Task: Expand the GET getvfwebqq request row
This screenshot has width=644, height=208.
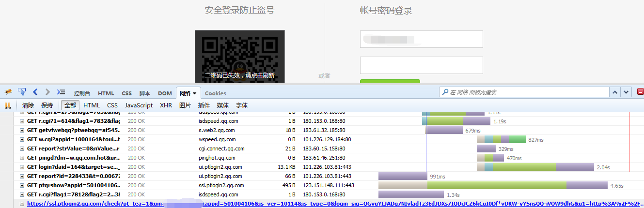Action: coord(22,130)
